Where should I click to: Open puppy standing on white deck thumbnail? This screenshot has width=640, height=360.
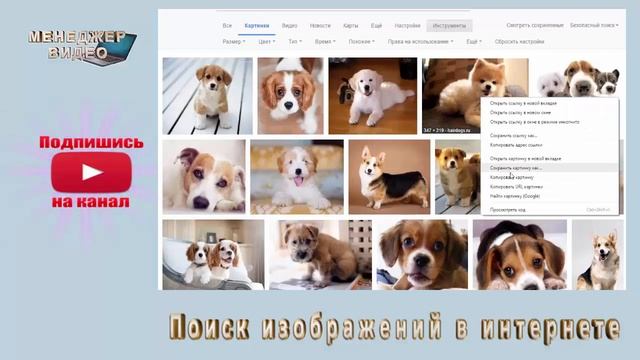click(x=207, y=96)
